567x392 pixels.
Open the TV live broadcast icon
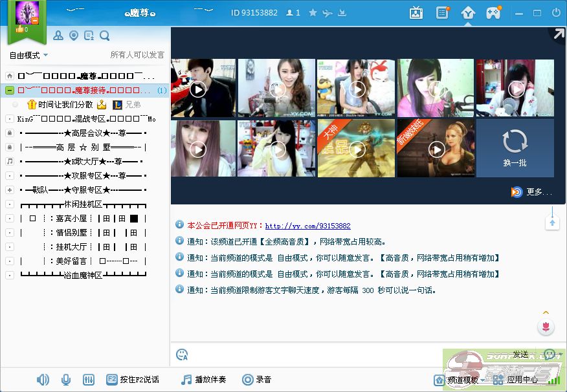(416, 13)
